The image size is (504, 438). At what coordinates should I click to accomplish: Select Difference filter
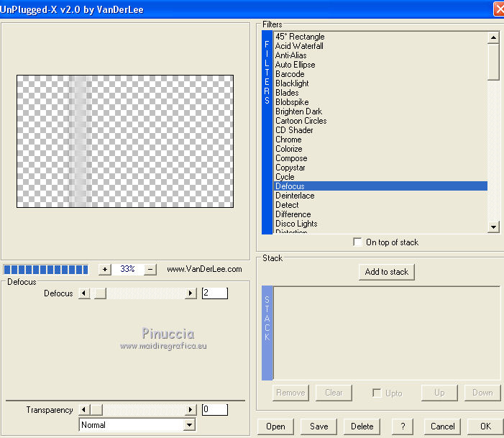(x=380, y=214)
